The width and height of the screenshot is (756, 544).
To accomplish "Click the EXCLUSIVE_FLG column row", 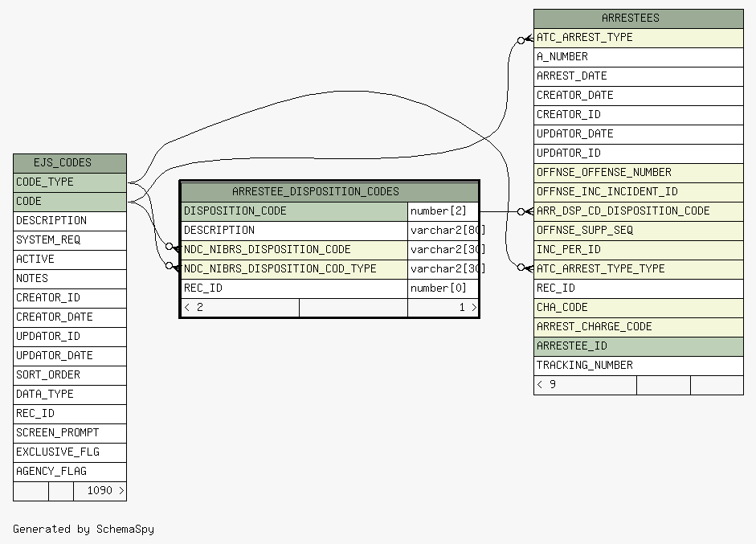I will 70,452.
